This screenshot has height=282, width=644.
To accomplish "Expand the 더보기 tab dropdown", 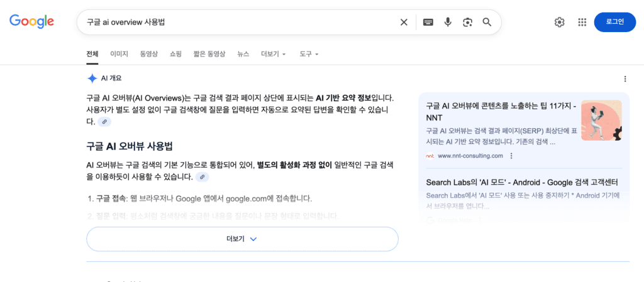I will point(274,54).
